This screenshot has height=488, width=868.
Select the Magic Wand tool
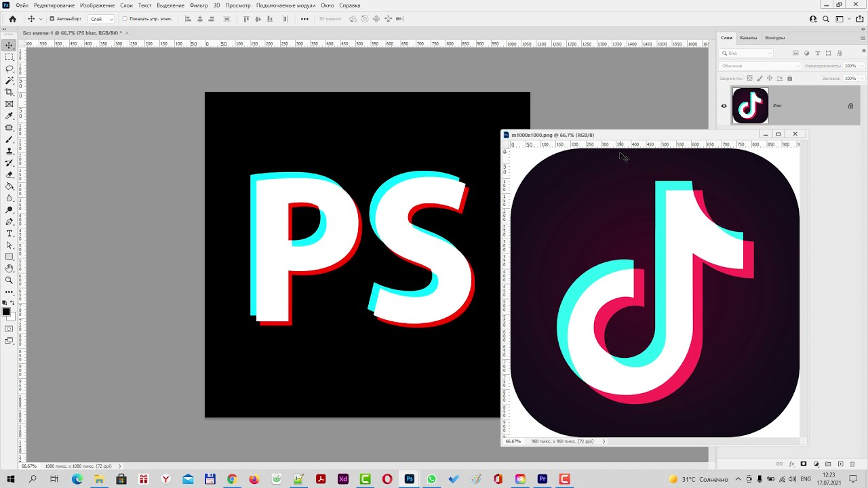pos(9,81)
